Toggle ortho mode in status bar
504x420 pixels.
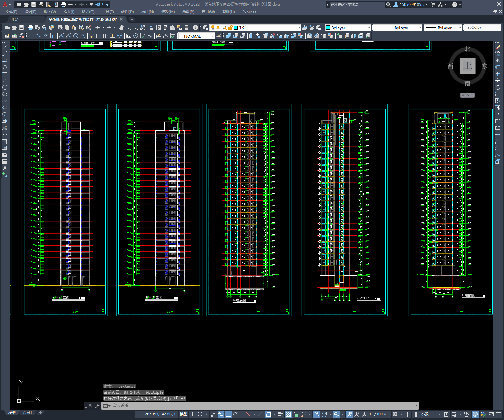coord(229,414)
